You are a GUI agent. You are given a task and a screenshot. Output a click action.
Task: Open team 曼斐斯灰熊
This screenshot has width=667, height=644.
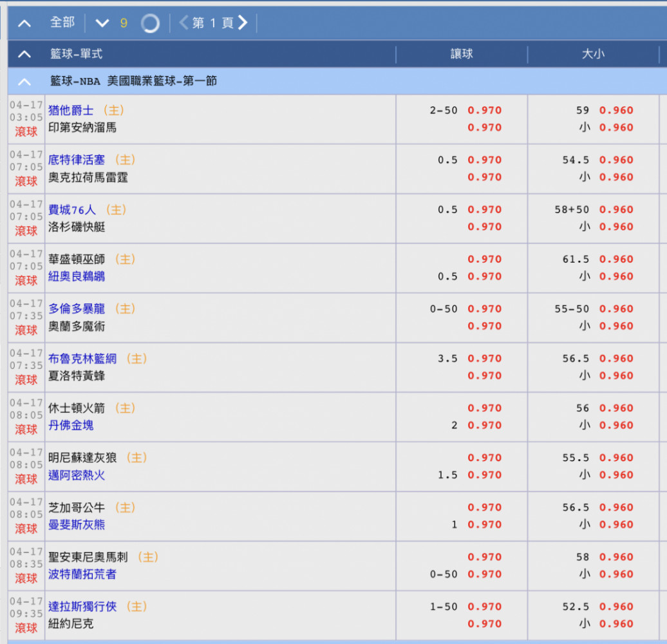(x=77, y=525)
